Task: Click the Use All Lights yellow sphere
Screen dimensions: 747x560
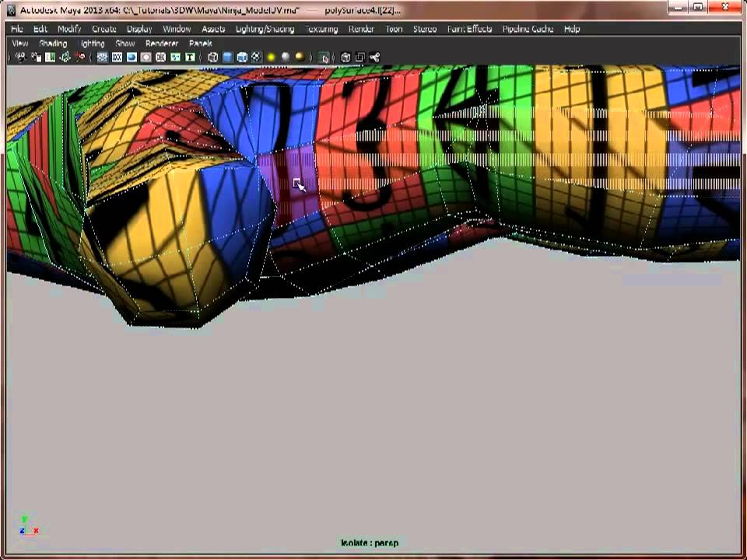Action: point(271,58)
